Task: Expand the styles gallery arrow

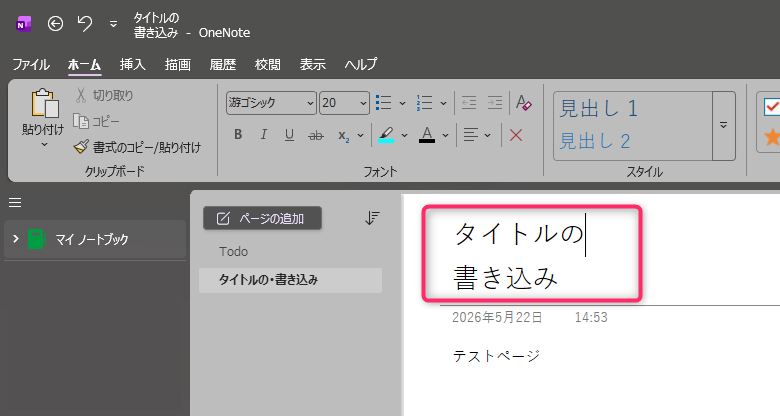Action: [724, 125]
